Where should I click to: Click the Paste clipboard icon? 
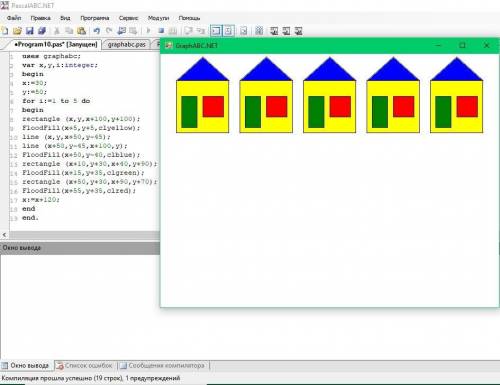[81, 31]
